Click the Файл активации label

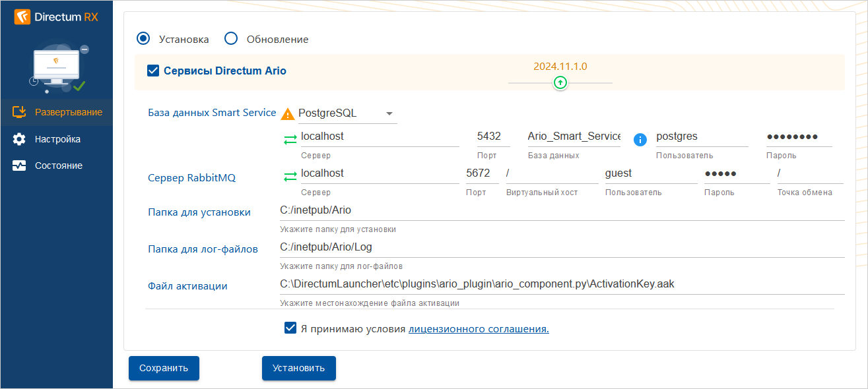[x=187, y=286]
